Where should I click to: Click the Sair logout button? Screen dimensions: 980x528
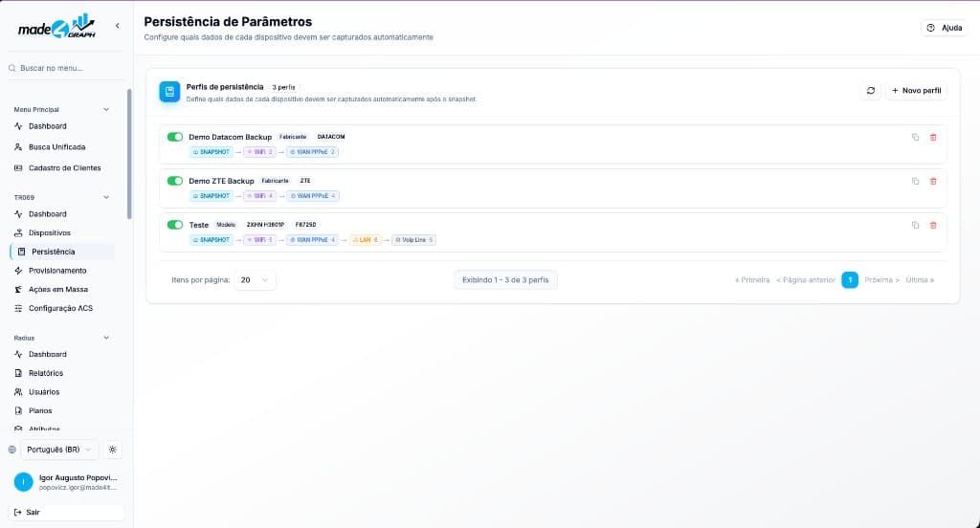66,512
